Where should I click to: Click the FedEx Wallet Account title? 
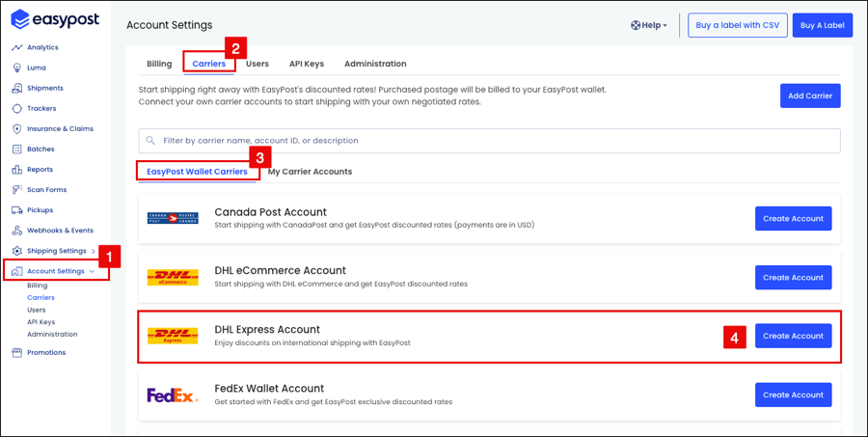pyautogui.click(x=269, y=388)
